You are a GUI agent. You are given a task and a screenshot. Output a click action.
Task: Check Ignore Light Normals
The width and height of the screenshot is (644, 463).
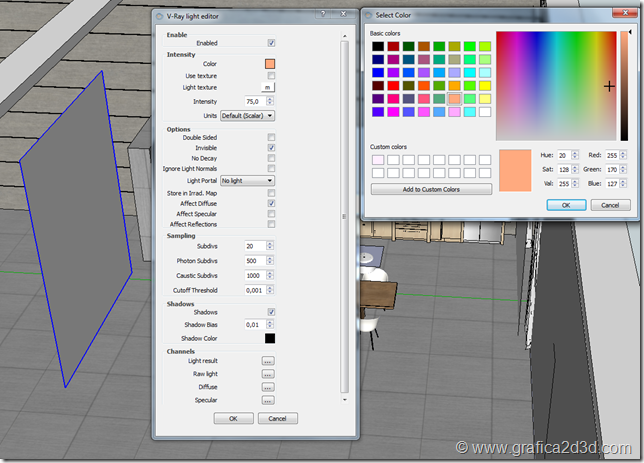(x=271, y=168)
